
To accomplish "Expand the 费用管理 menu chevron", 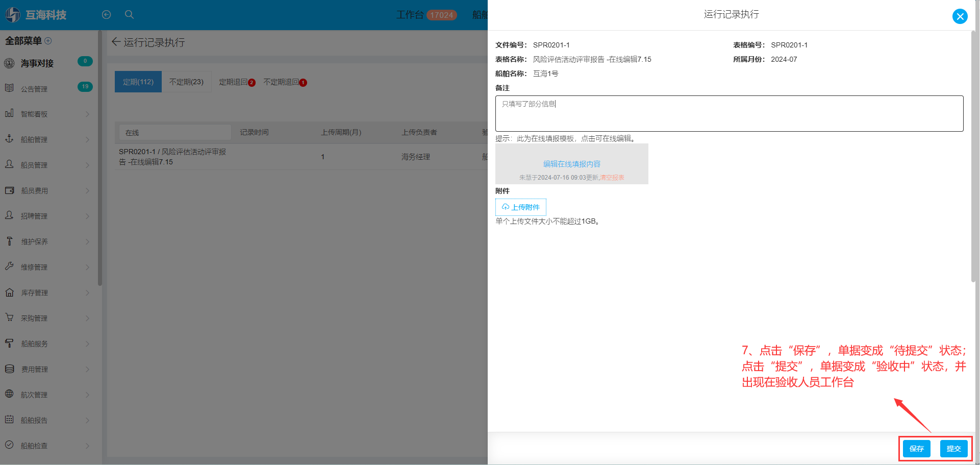I will [87, 369].
